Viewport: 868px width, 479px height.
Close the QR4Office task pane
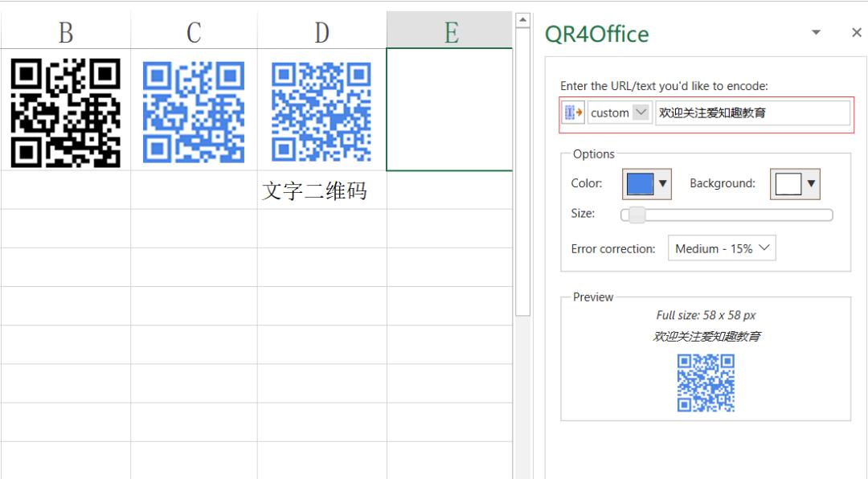point(856,33)
